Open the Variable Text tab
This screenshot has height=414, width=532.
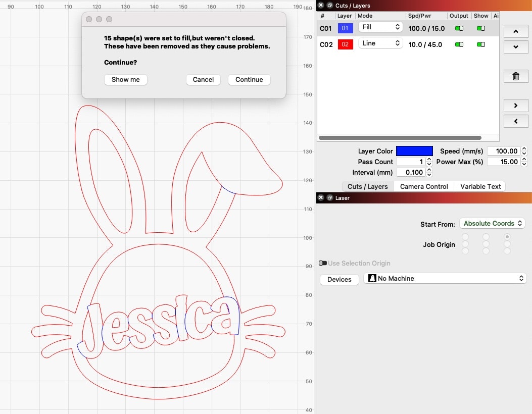pos(479,186)
